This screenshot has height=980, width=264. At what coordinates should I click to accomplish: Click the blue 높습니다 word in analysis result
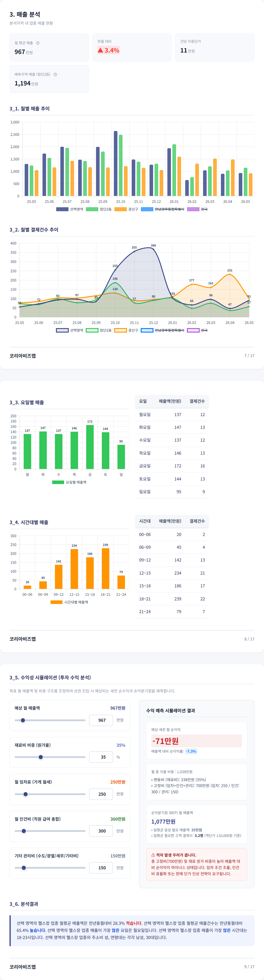pos(37,931)
